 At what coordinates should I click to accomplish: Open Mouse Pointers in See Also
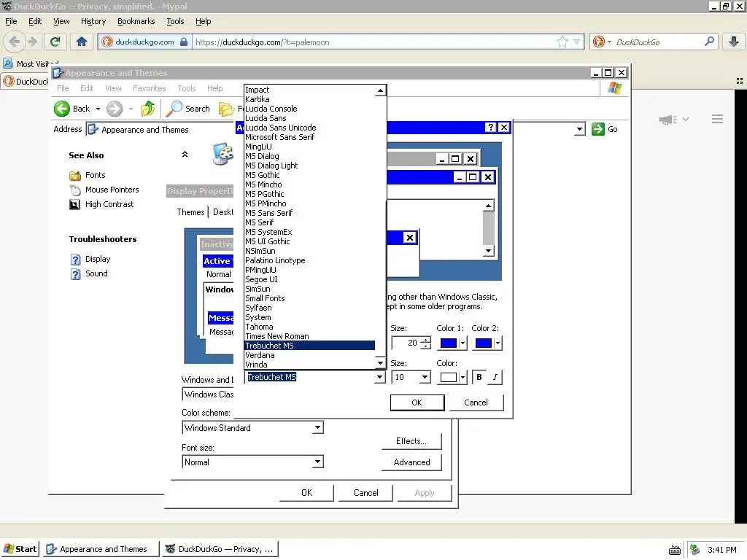click(x=112, y=190)
